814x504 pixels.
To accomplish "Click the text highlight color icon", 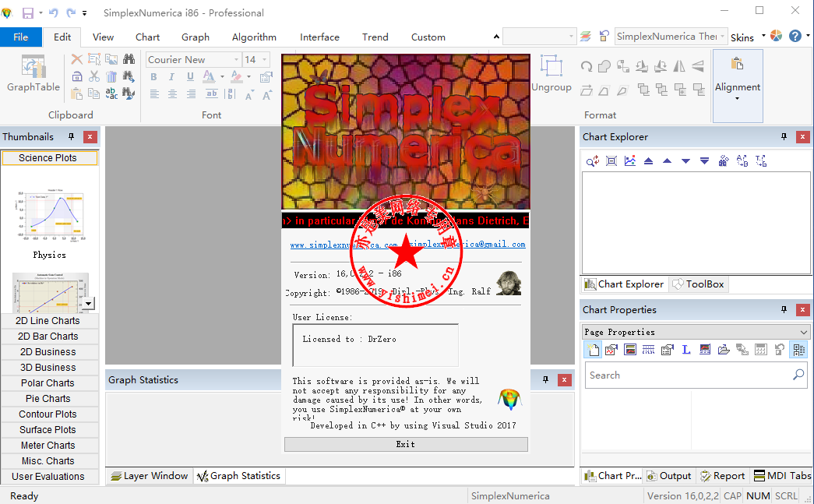I will pos(236,77).
